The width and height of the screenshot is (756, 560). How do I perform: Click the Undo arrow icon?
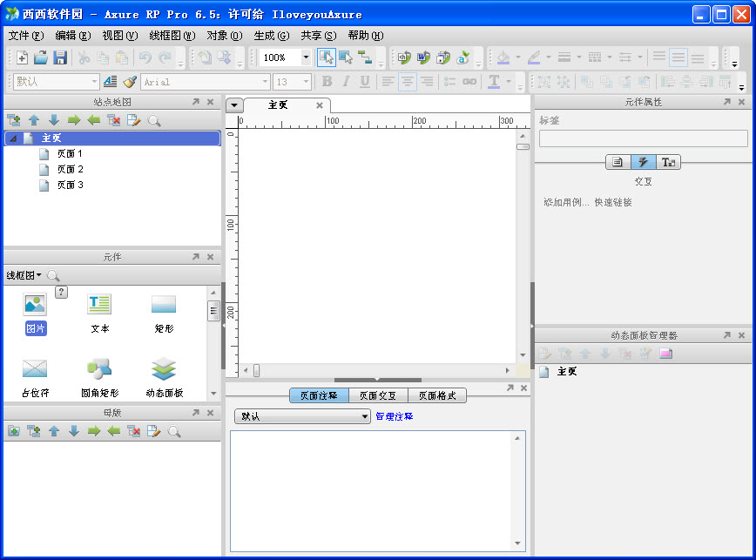click(145, 57)
